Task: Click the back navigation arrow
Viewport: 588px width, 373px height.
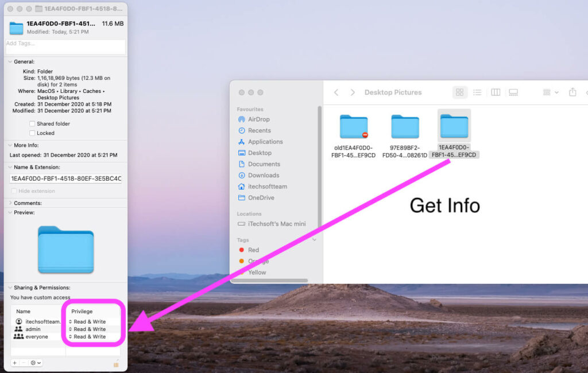Action: click(x=337, y=92)
